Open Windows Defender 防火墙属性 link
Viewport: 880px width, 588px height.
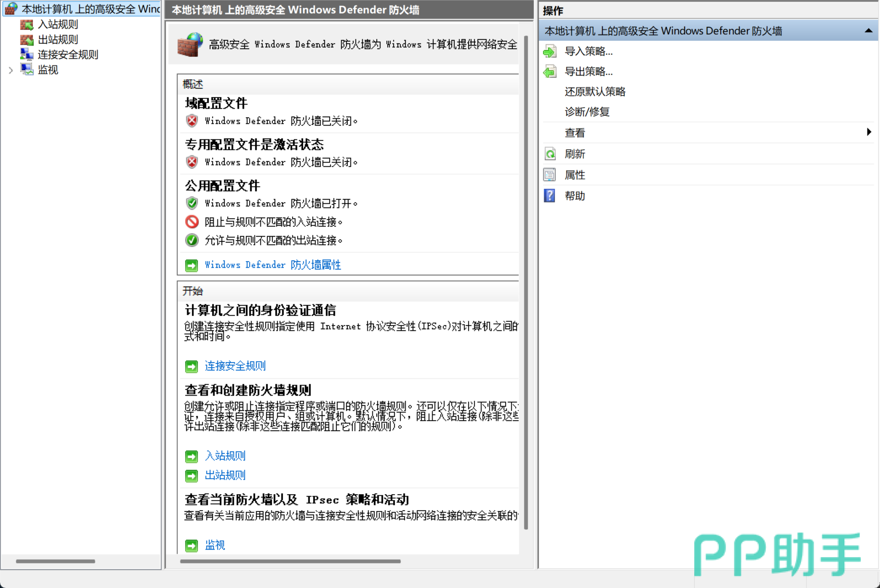coord(273,265)
